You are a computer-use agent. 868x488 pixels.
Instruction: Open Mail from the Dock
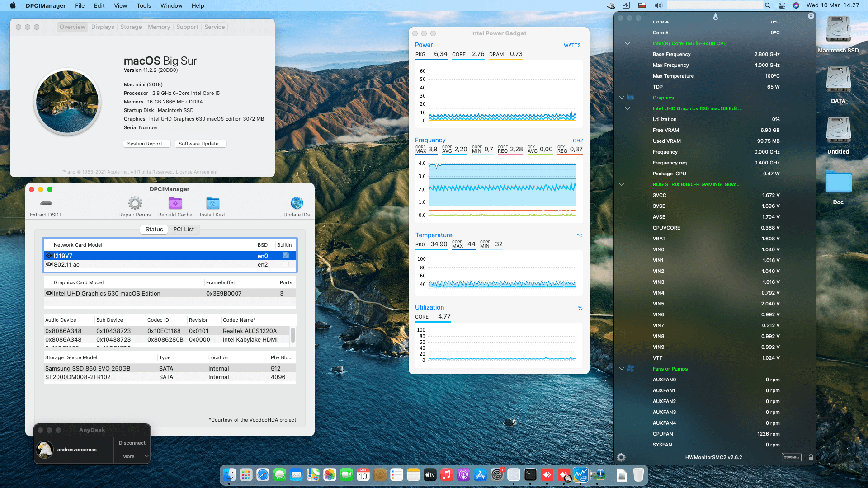tap(296, 475)
